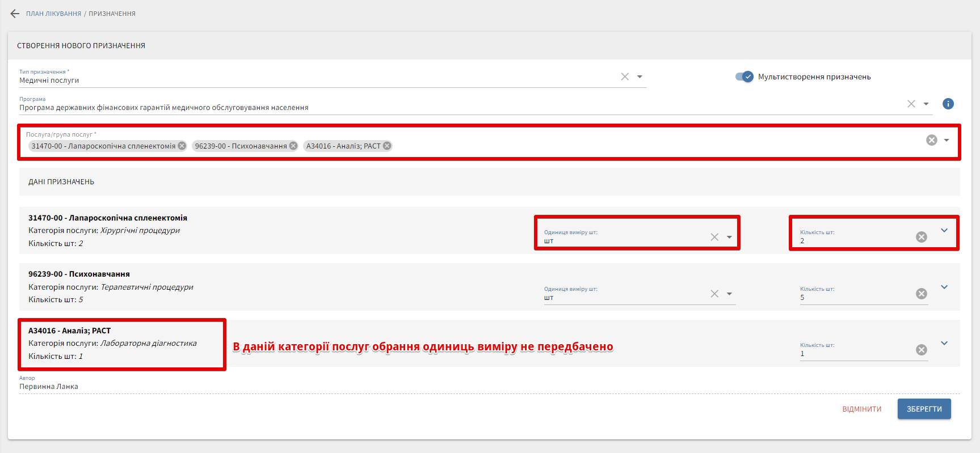Remove the Лапароскопічна спленектомія chip
The width and height of the screenshot is (980, 453).
(x=182, y=146)
